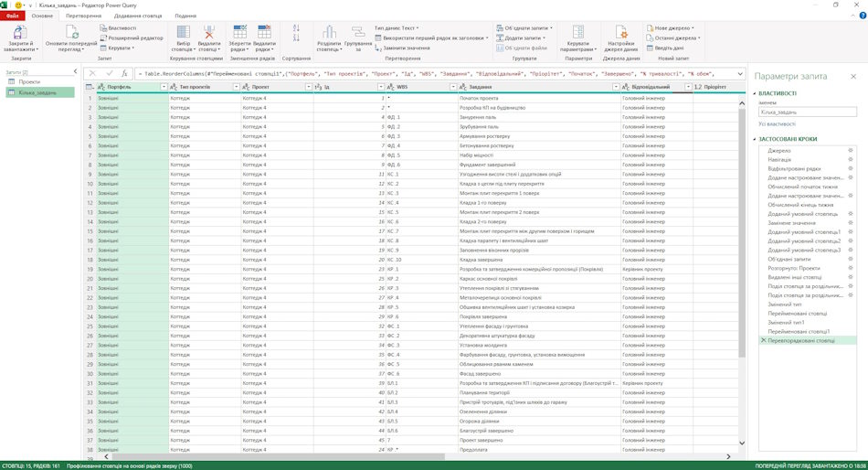Open the Нове джерело dropdown
Image resolution: width=868 pixels, height=470 pixels.
pyautogui.click(x=671, y=27)
